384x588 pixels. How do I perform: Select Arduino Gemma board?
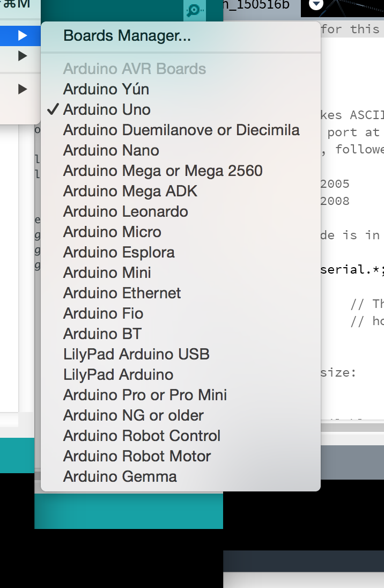tap(180, 476)
